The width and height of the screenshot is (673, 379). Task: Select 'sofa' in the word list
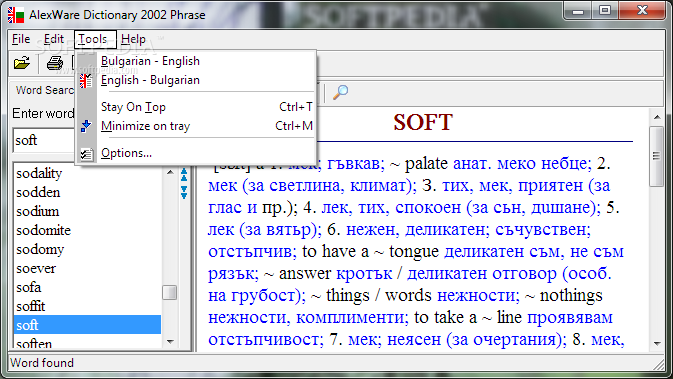click(x=88, y=287)
